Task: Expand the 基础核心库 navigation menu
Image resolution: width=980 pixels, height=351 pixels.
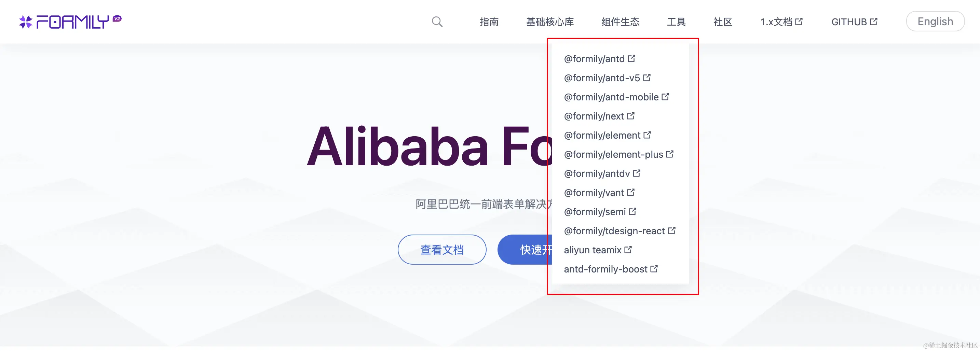Action: coord(550,22)
